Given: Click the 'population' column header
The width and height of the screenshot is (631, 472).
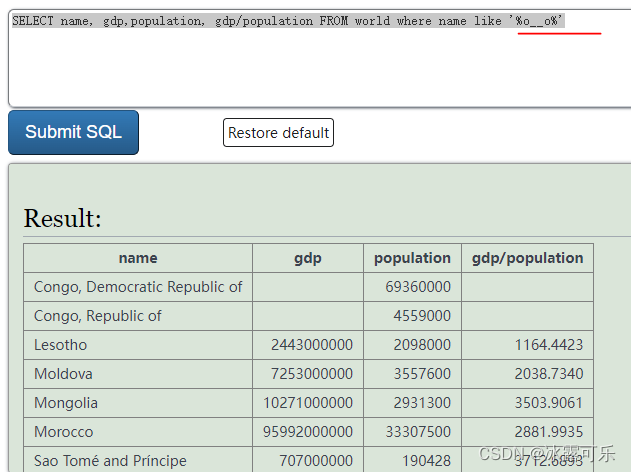Looking at the screenshot, I should [x=412, y=258].
